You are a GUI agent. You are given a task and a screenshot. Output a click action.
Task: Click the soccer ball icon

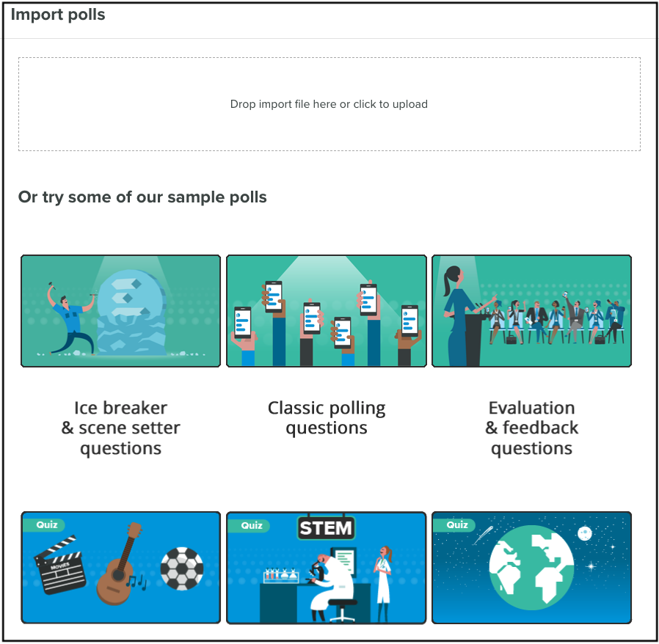[x=182, y=568]
